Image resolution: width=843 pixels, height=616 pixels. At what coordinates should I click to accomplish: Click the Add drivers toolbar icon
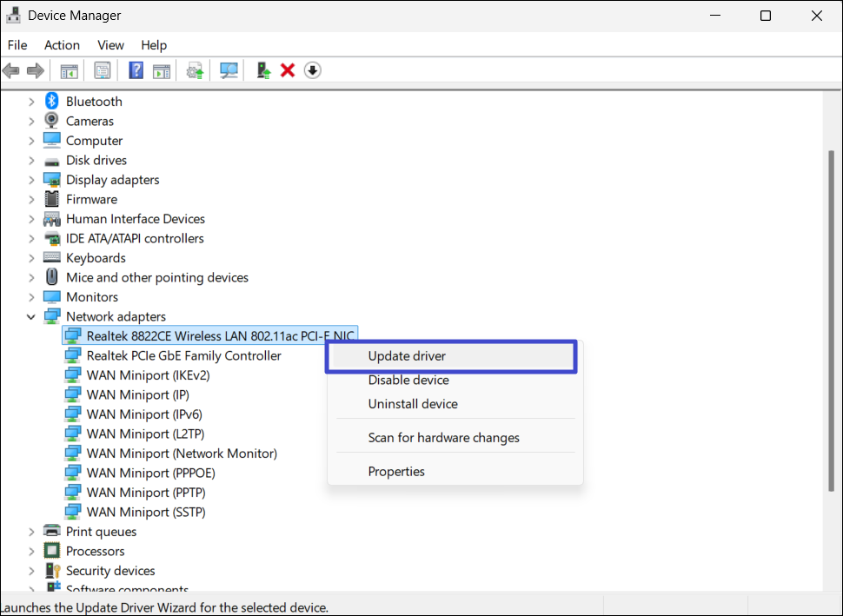[x=263, y=70]
